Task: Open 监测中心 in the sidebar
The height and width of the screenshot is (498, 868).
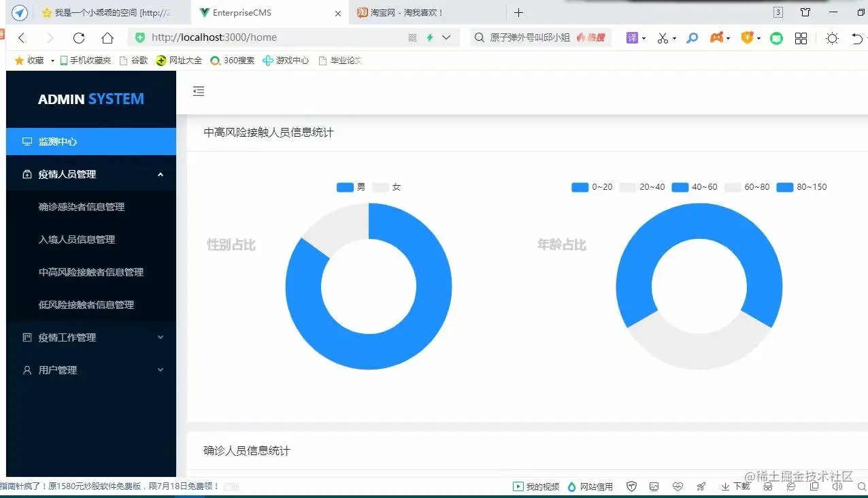Action: coord(91,142)
